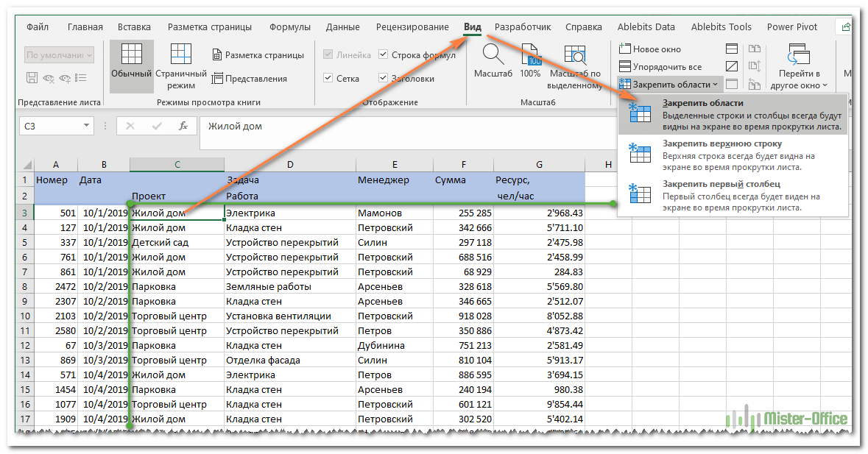
Task: Open Перейти в другое окно dropdown
Action: (799, 66)
